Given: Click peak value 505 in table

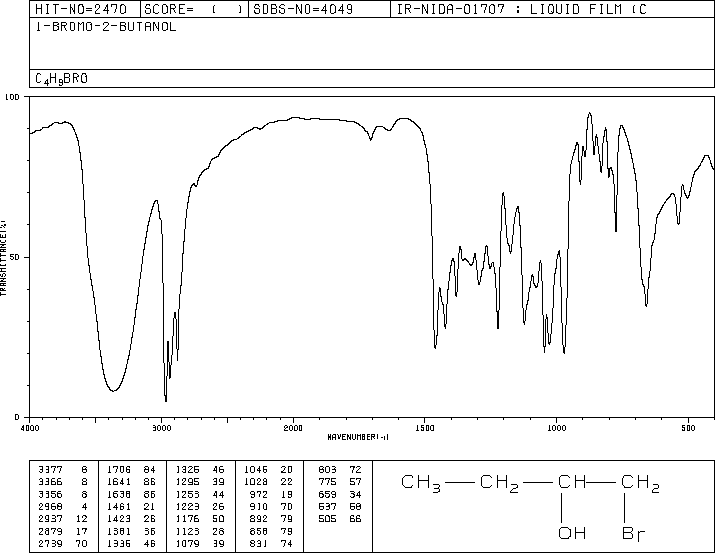Looking at the screenshot, I should click(327, 519).
